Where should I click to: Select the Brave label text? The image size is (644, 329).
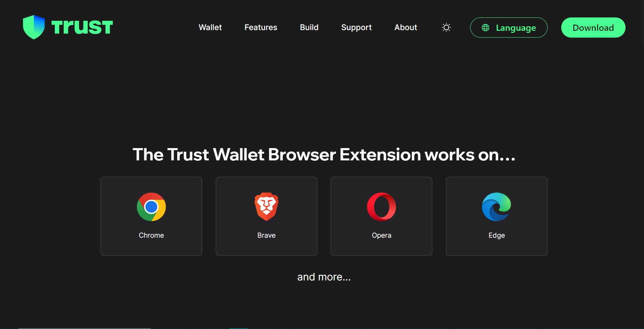click(x=266, y=235)
